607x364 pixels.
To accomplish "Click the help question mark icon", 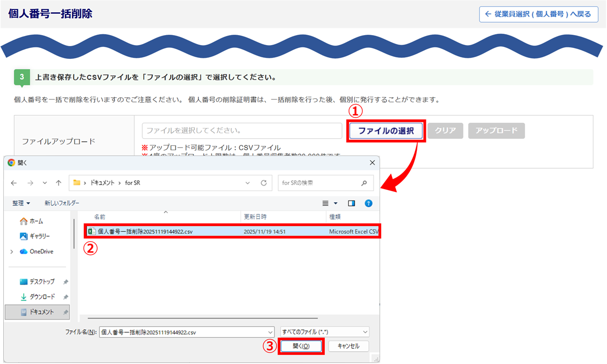I will point(368,203).
